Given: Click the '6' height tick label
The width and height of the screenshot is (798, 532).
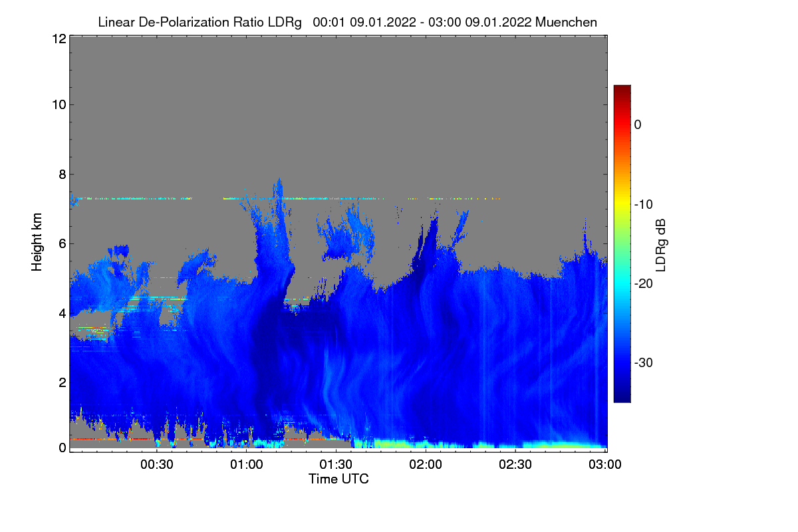Looking at the screenshot, I should [61, 243].
